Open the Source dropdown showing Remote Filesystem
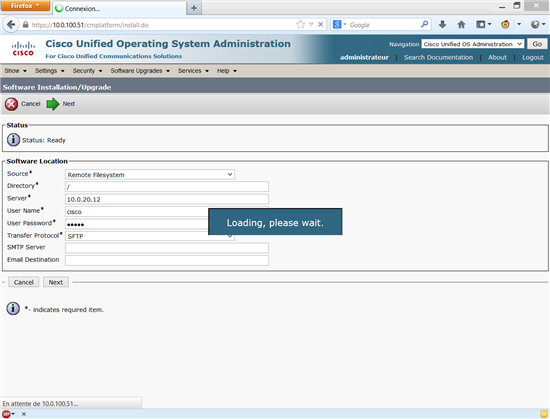This screenshot has width=550, height=419. (150, 174)
